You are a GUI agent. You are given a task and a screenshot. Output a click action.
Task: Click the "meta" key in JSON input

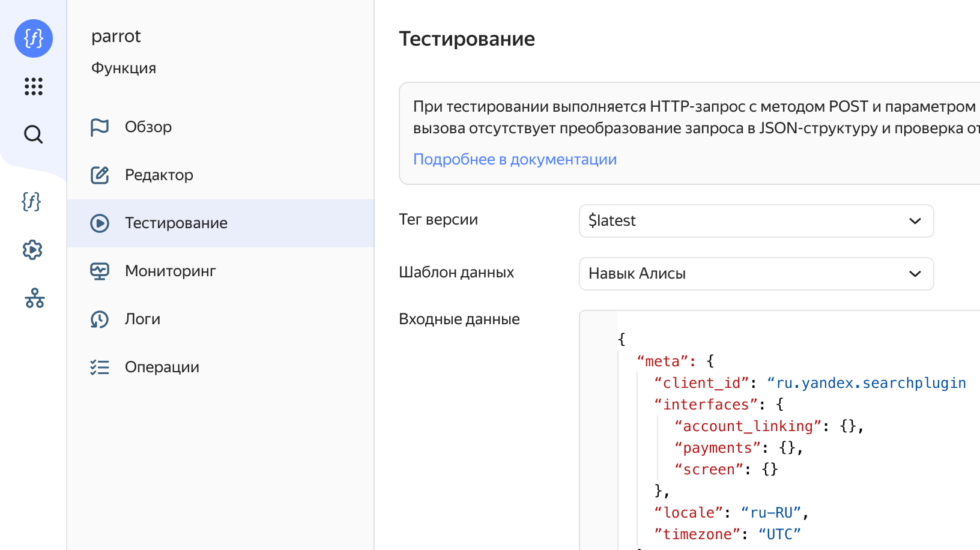pos(662,361)
